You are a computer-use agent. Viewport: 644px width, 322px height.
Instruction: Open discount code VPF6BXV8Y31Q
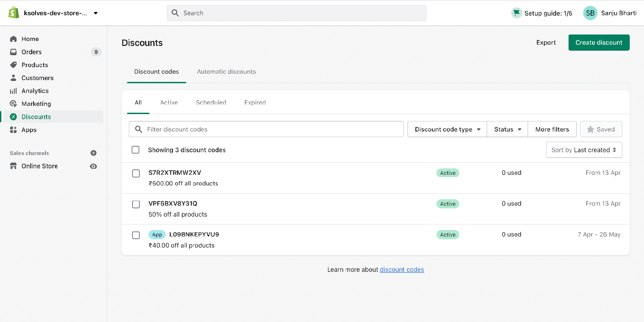click(172, 204)
